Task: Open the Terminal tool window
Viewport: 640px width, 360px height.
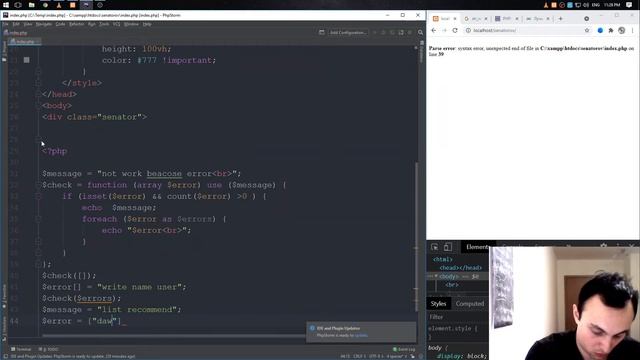Action: tap(21, 349)
